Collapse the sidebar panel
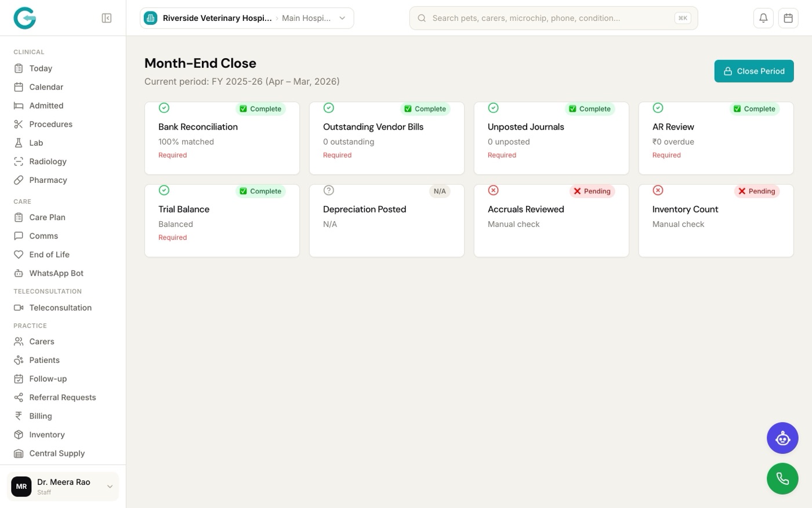The height and width of the screenshot is (508, 812). pos(107,18)
